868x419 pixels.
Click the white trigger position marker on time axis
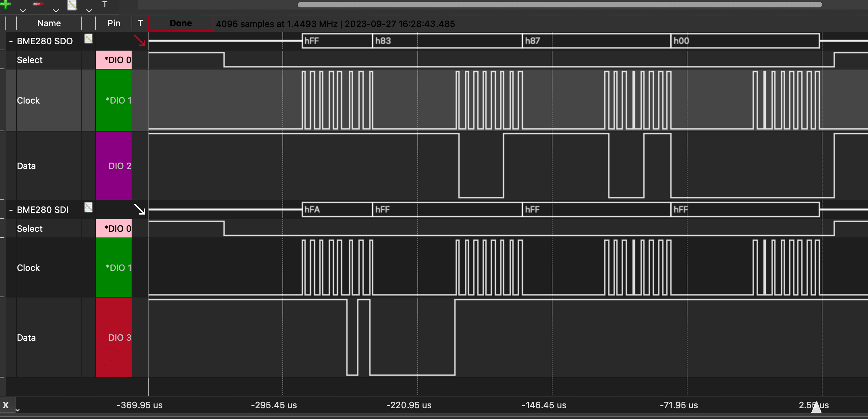click(816, 407)
